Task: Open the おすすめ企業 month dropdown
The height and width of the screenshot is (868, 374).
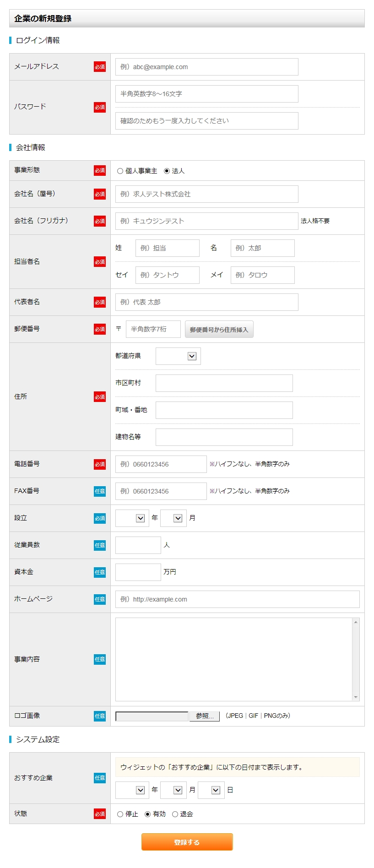Action: point(173,790)
